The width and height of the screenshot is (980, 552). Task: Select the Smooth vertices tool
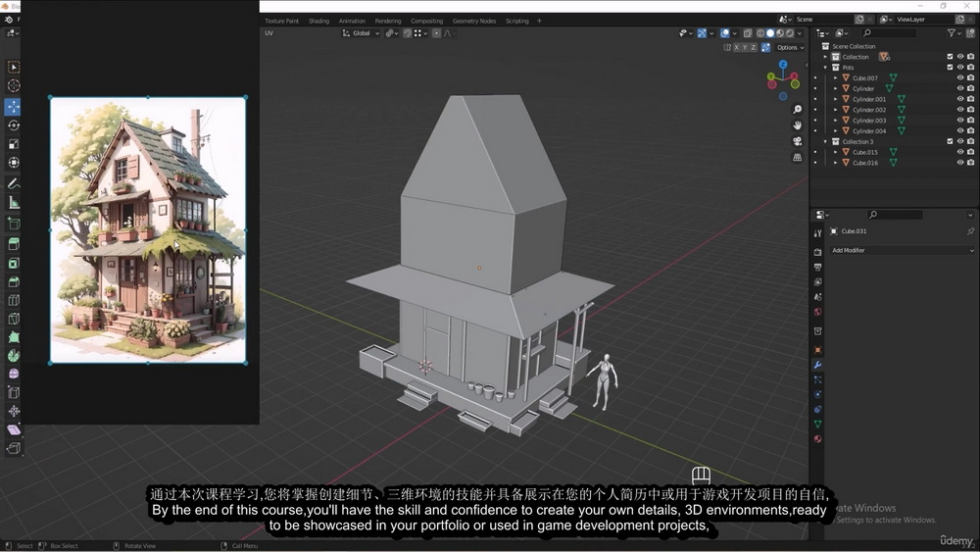(13, 374)
